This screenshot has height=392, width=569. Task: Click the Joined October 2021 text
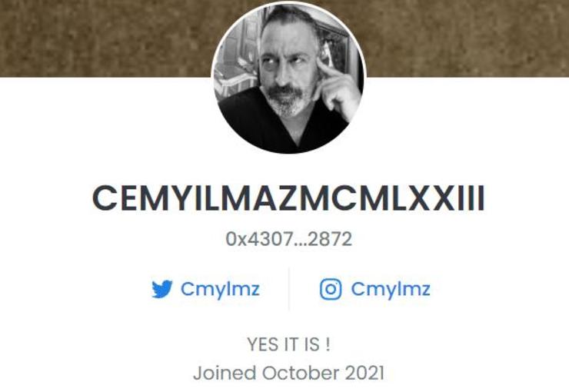click(288, 373)
